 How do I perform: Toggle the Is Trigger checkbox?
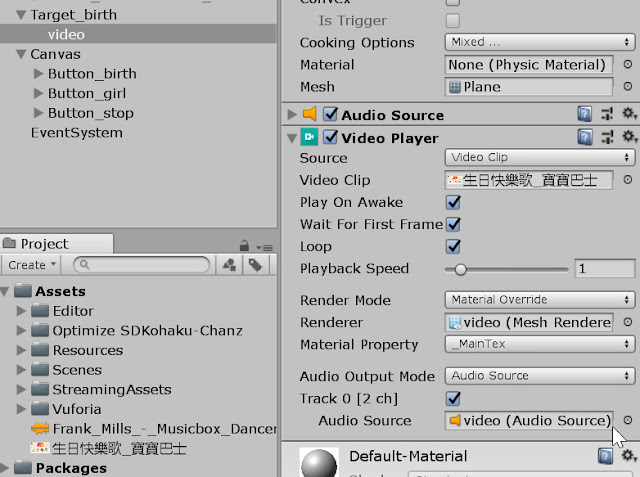pos(453,20)
